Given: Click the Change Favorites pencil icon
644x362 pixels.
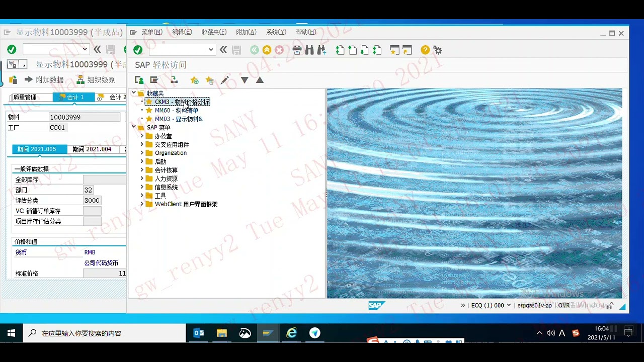Looking at the screenshot, I should pos(225,80).
